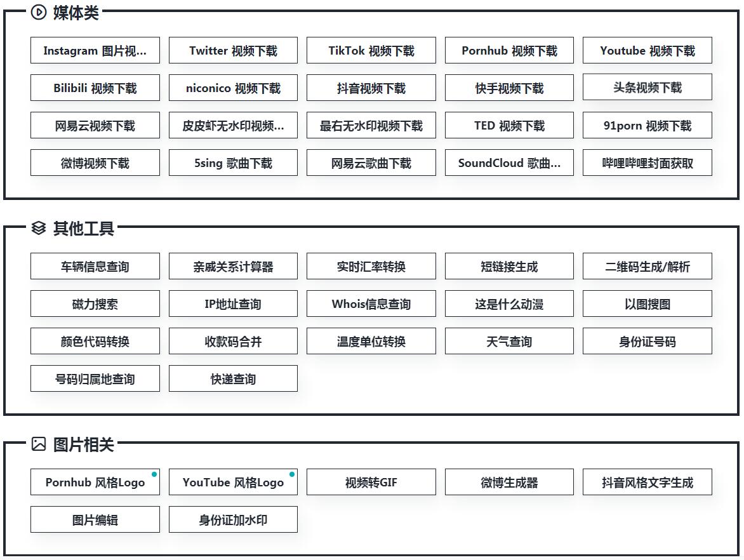This screenshot has height=560, width=744.
Task: Open Twitter 视频下载 tool
Action: click(233, 51)
